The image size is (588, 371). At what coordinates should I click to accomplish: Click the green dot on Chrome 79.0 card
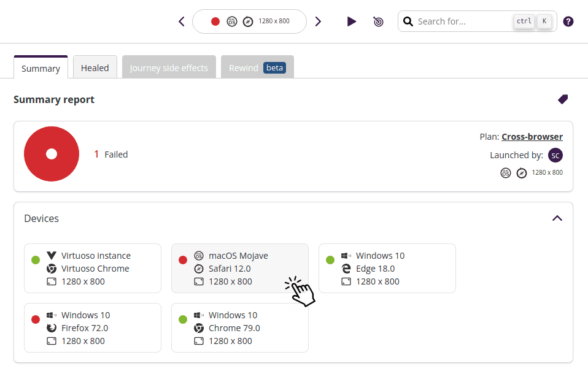182,319
